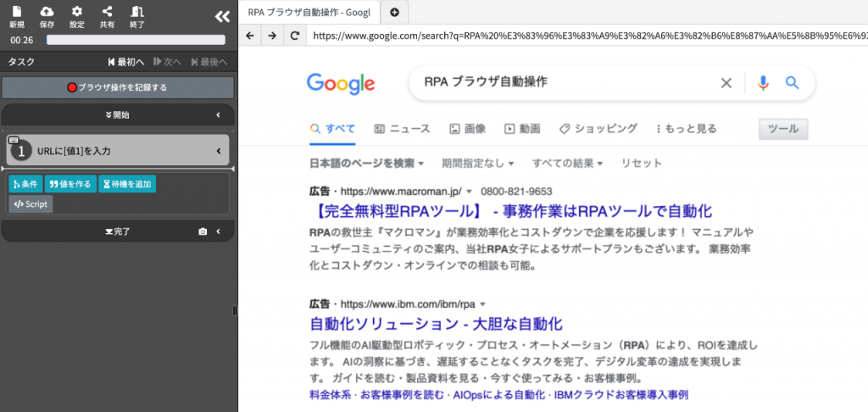
Task: Start voice search with microphone icon
Action: [764, 83]
